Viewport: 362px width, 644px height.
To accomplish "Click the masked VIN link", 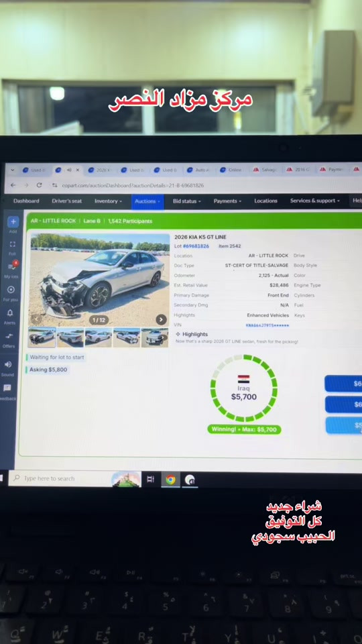I will pos(267,325).
